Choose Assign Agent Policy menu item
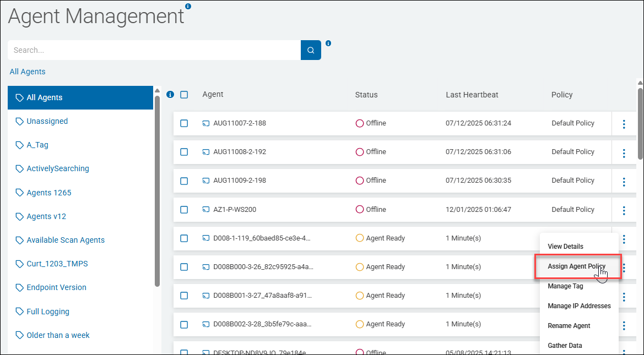 (578, 267)
